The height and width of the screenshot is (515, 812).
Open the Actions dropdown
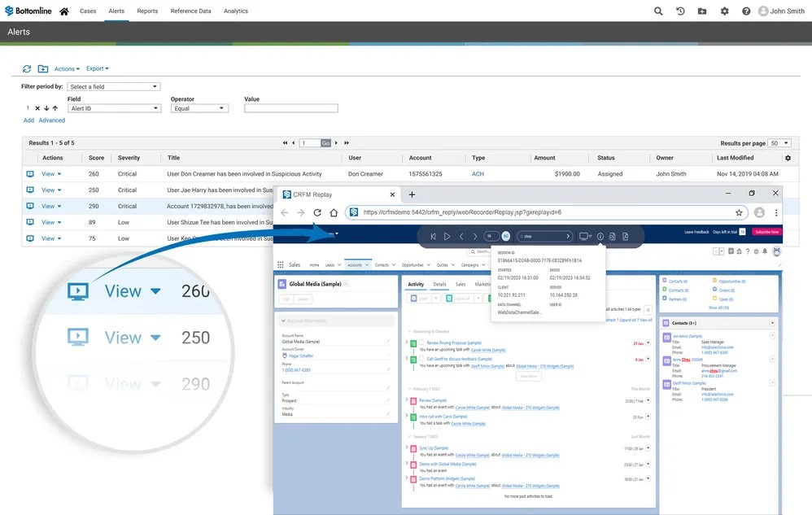[x=67, y=69]
